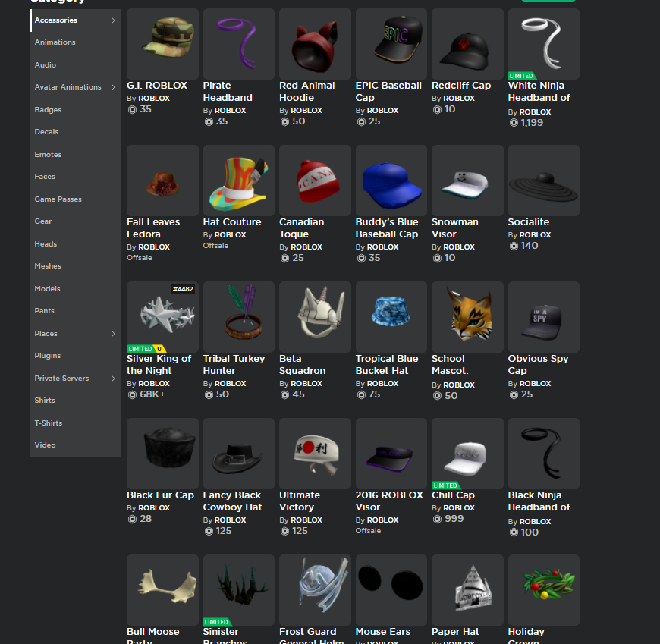660x644 pixels.
Task: Select the Animations category
Action: coord(55,42)
